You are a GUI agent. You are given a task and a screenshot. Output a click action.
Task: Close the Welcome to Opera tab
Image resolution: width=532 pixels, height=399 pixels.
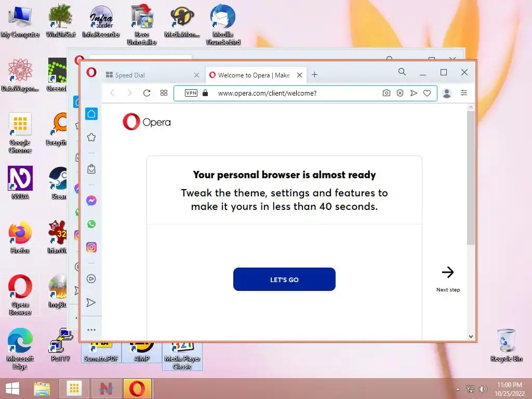click(x=299, y=75)
